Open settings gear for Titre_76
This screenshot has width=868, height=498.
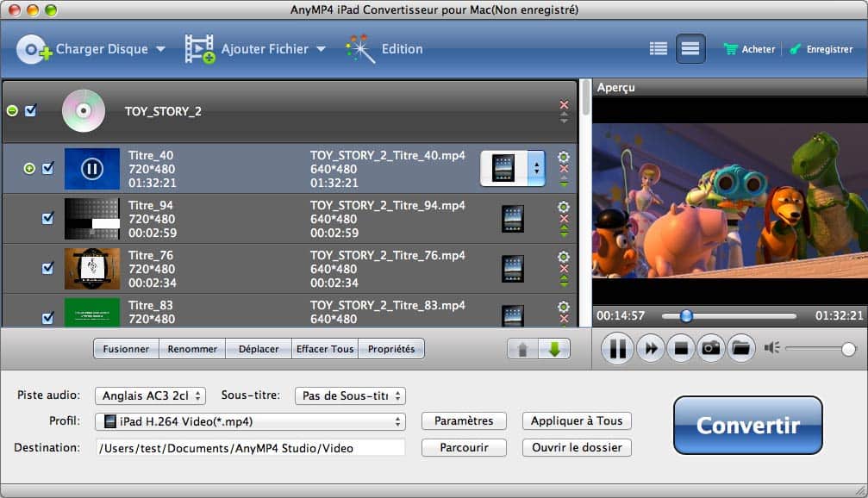[x=564, y=256]
